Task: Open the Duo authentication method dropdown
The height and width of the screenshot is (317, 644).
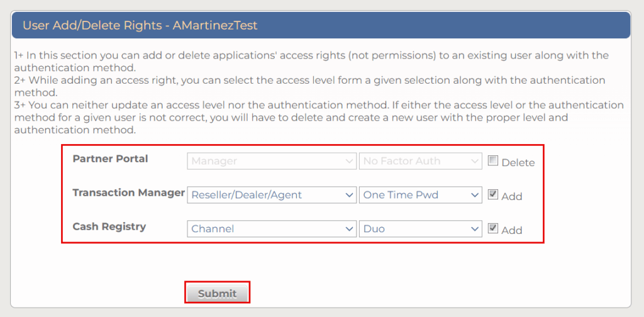Action: [420, 229]
